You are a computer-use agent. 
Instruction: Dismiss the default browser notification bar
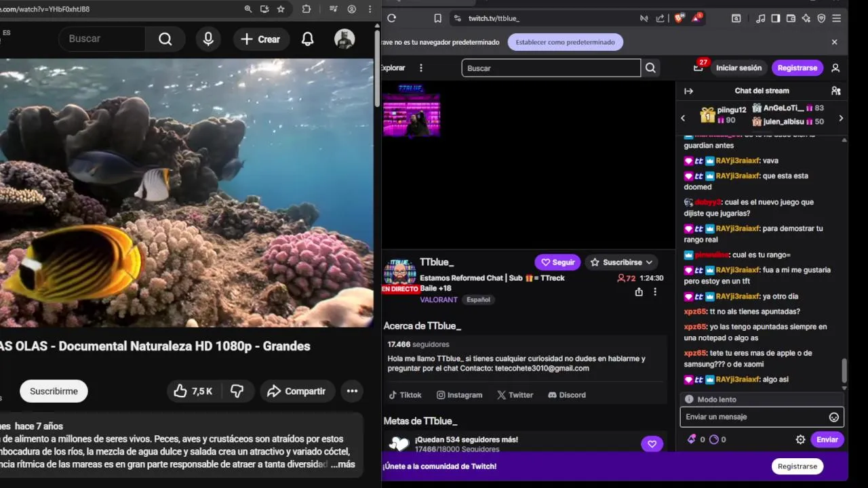(x=834, y=42)
